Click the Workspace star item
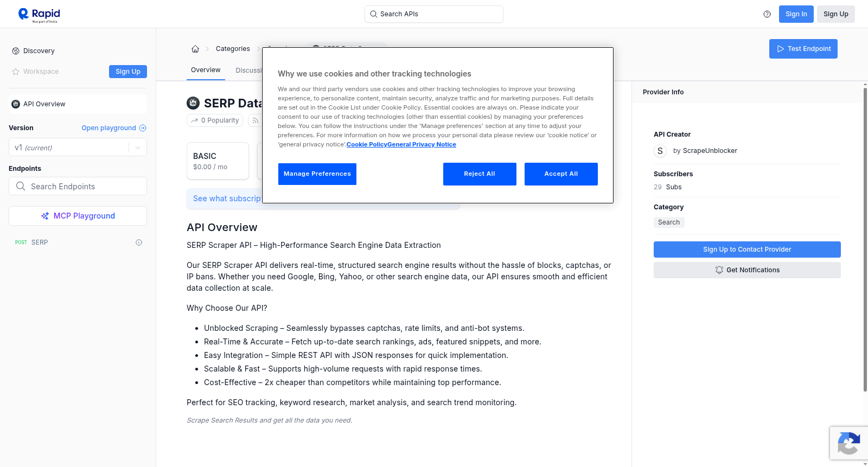Screen dimensions: 868x467 pyautogui.click(x=36, y=72)
